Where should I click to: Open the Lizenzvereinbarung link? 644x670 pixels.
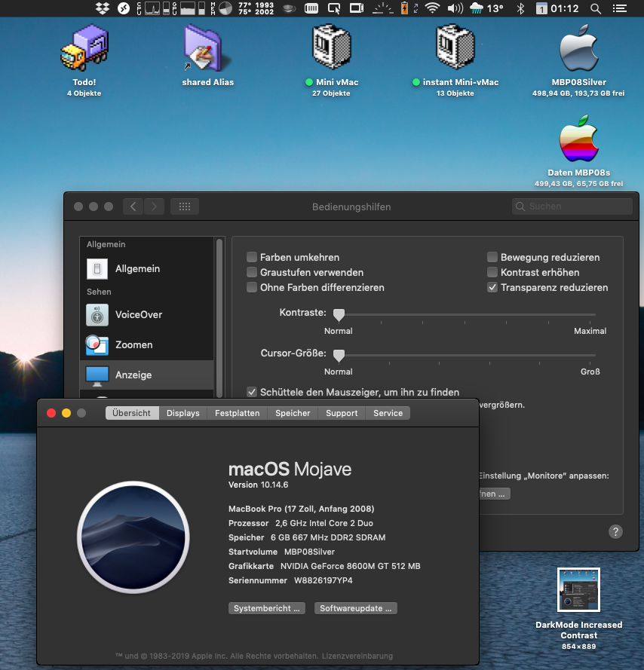click(x=357, y=656)
